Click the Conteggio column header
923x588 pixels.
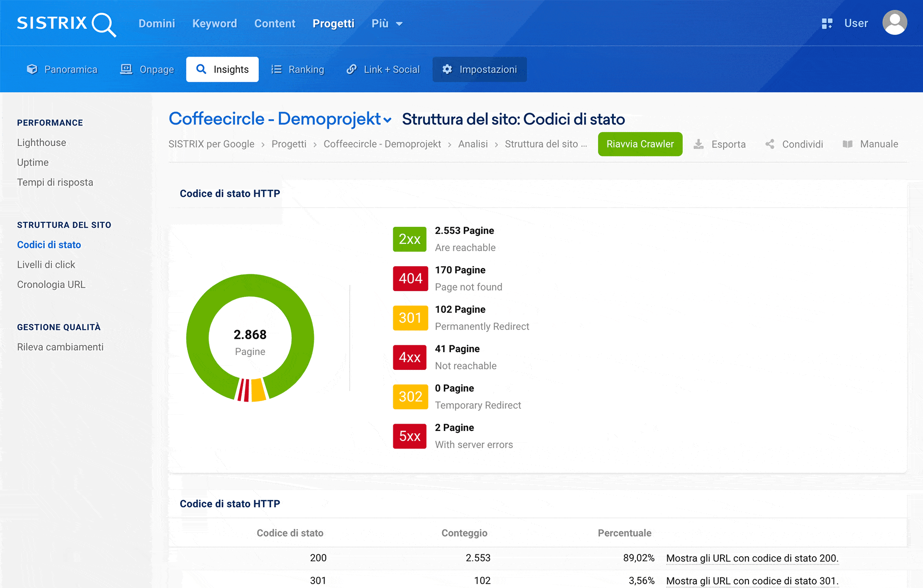[464, 533]
